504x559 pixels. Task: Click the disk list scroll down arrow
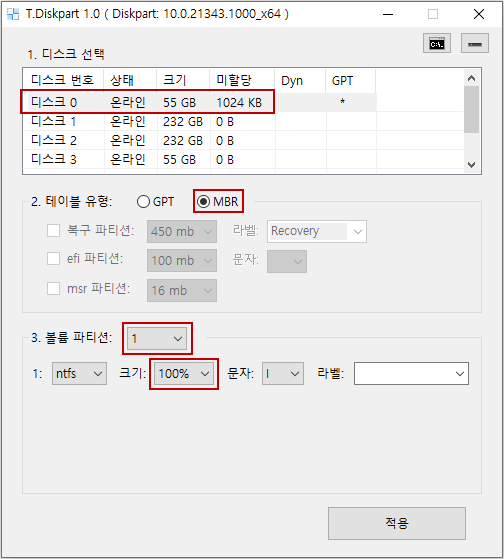pos(472,165)
